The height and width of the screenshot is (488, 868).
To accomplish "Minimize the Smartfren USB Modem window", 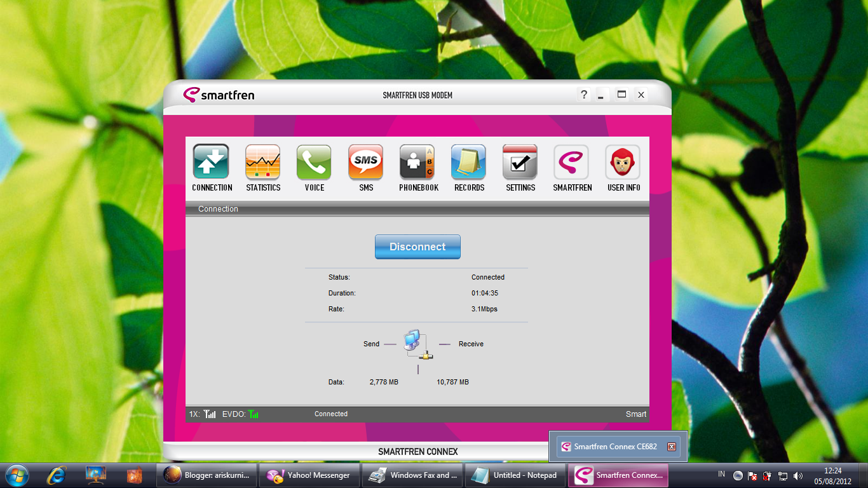I will pos(602,95).
